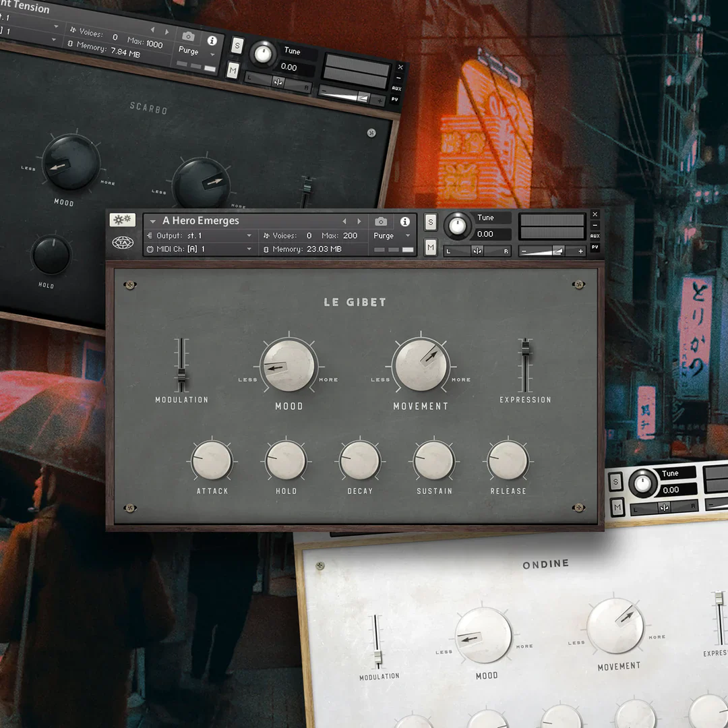This screenshot has height=728, width=728.
Task: Click the MIDI icon beside 'MIDI Ch: [A] 1'
Action: click(150, 249)
